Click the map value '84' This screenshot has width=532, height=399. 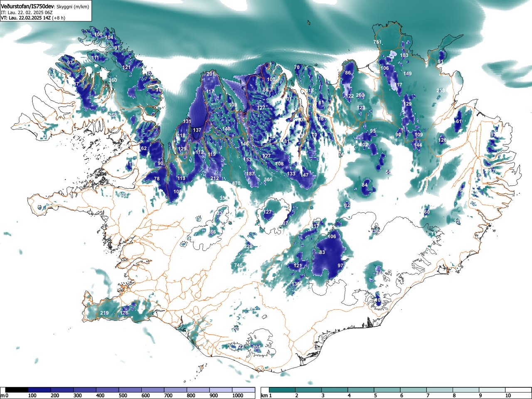point(365,185)
